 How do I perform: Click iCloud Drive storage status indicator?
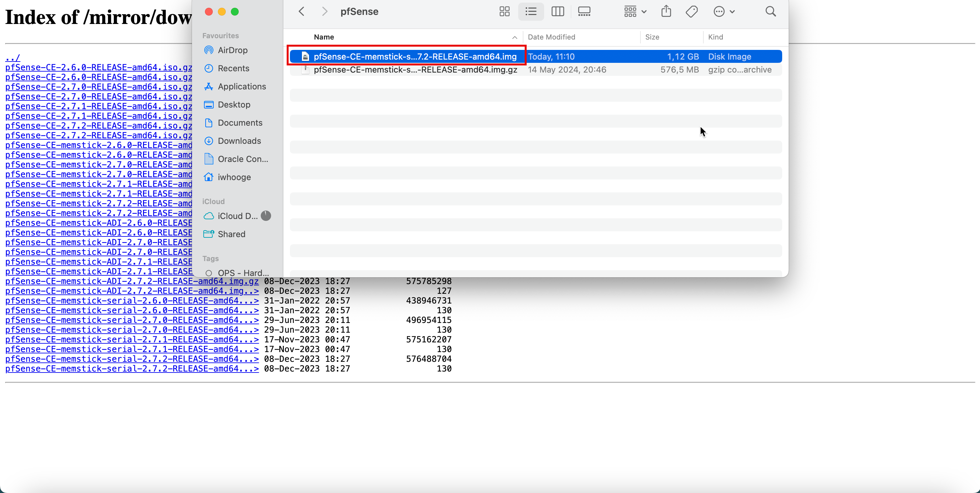click(x=266, y=216)
